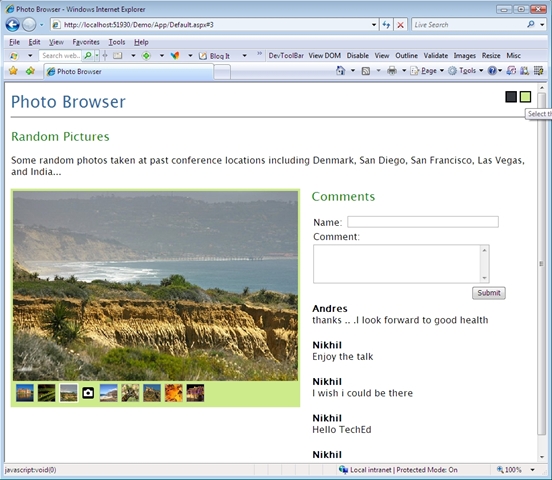Click the Home icon in command bar
This screenshot has height=480, width=552.
click(340, 71)
